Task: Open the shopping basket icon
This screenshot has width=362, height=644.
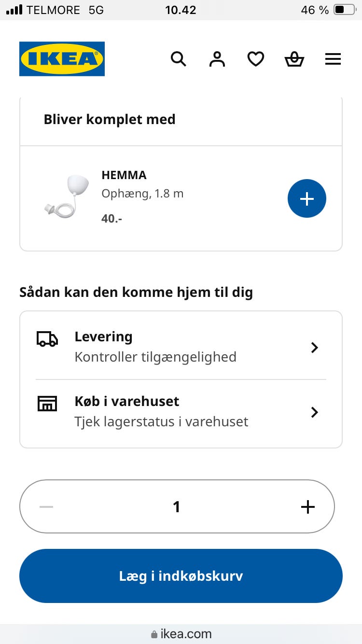Action: pos(294,59)
